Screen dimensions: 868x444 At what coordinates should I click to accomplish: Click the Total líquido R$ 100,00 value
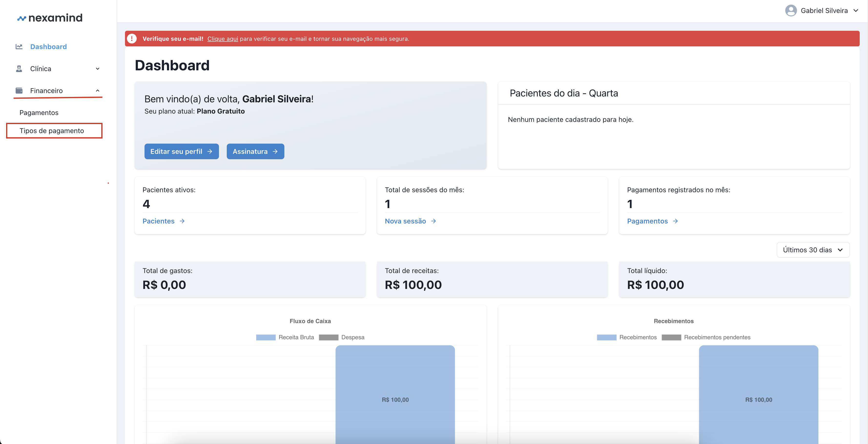(x=655, y=285)
